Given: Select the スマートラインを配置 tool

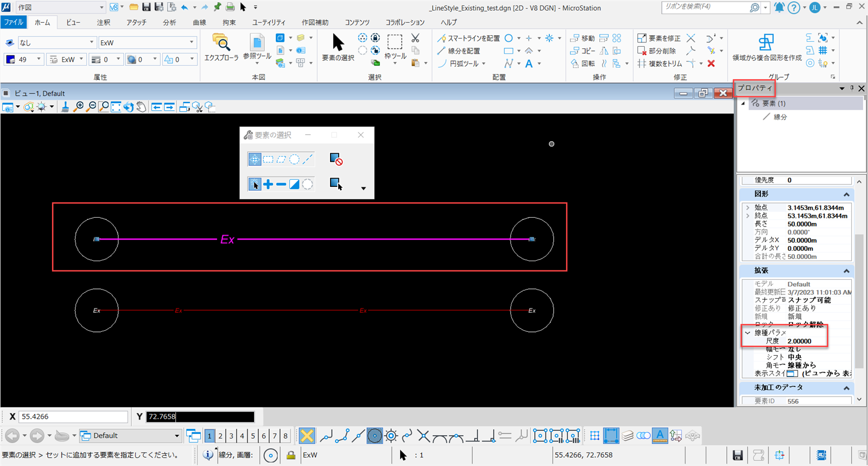Looking at the screenshot, I should (x=469, y=38).
